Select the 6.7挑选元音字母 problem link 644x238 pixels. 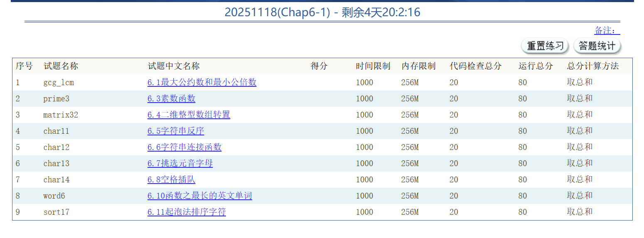[180, 163]
